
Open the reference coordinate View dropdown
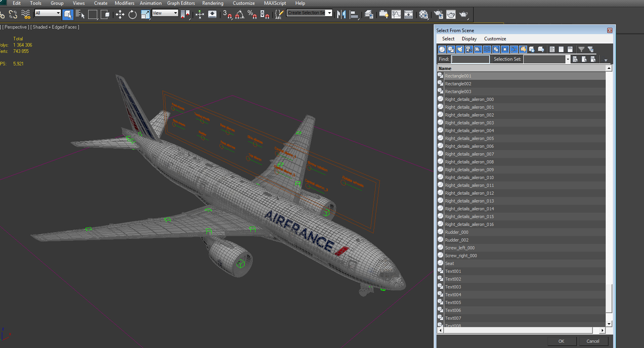coord(165,13)
